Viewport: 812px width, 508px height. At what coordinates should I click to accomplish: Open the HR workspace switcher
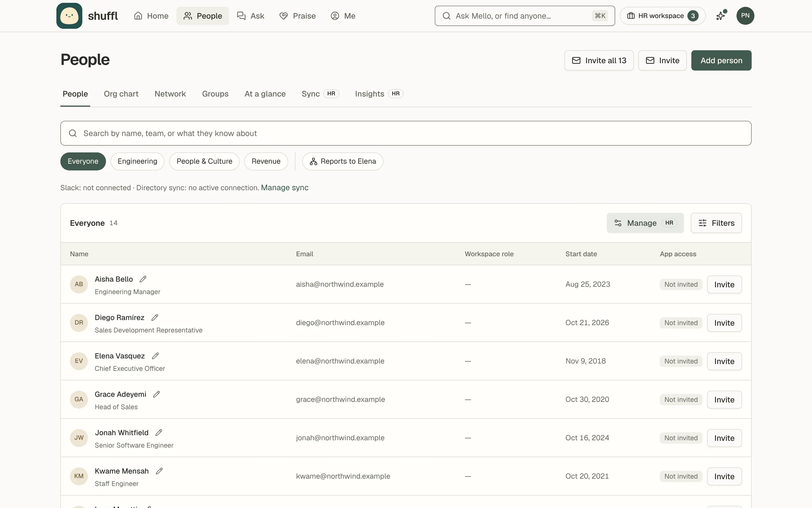coord(662,16)
